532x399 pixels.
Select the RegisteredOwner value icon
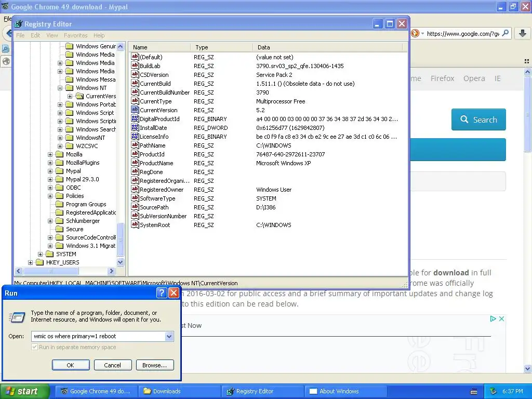135,189
